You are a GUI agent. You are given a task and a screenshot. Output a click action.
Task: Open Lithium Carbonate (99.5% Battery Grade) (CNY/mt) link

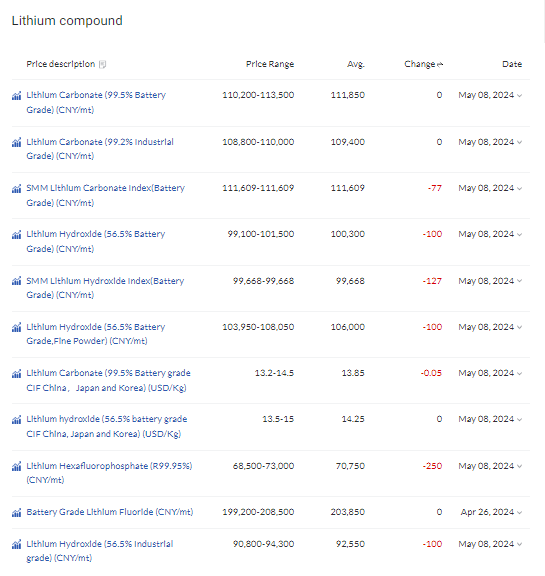pos(96,102)
